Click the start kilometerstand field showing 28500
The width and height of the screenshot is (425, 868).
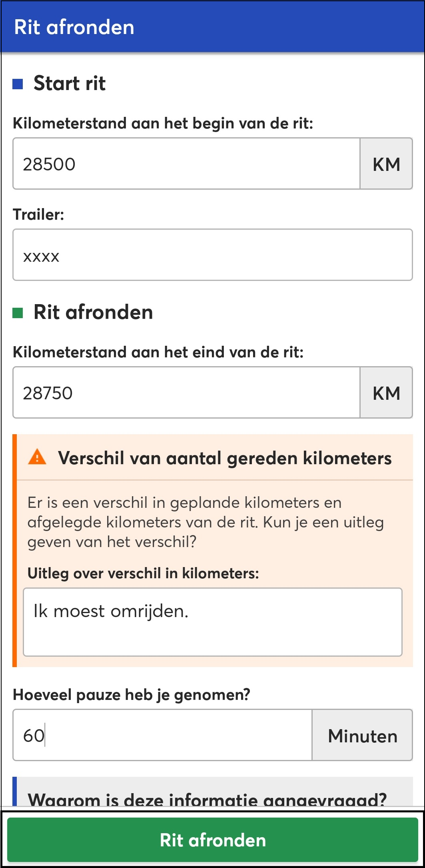coord(186,164)
